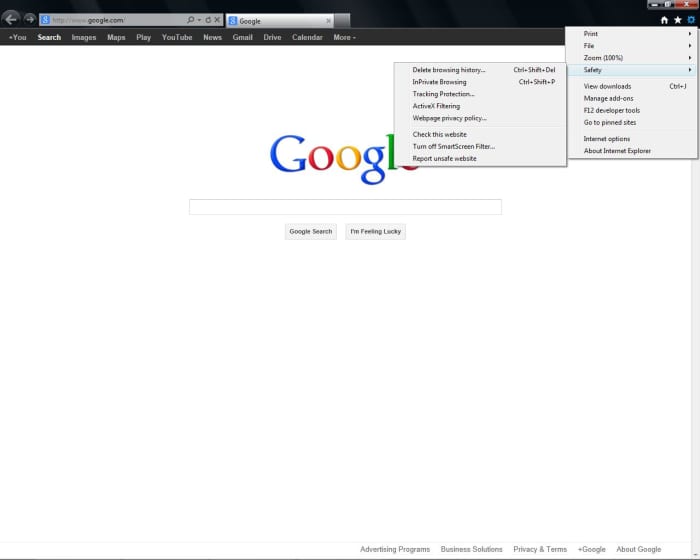Open Manage add-ons
The image size is (700, 560).
coord(632,99)
